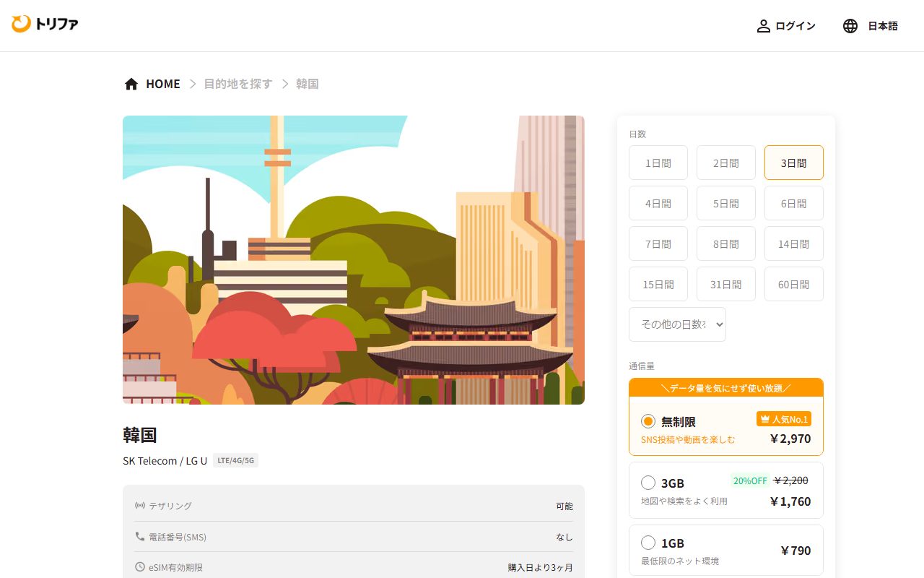This screenshot has width=924, height=578.
Task: Pick the 7日間 duration option
Action: [658, 243]
